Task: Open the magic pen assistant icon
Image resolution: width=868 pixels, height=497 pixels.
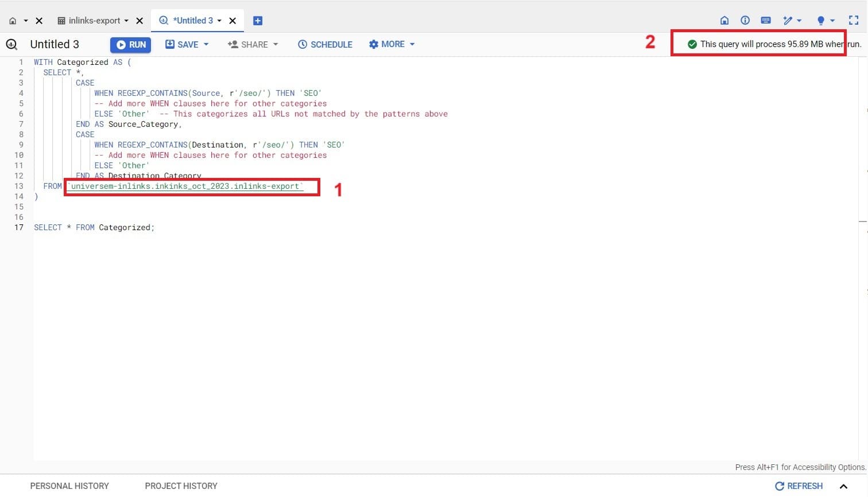Action: click(789, 21)
